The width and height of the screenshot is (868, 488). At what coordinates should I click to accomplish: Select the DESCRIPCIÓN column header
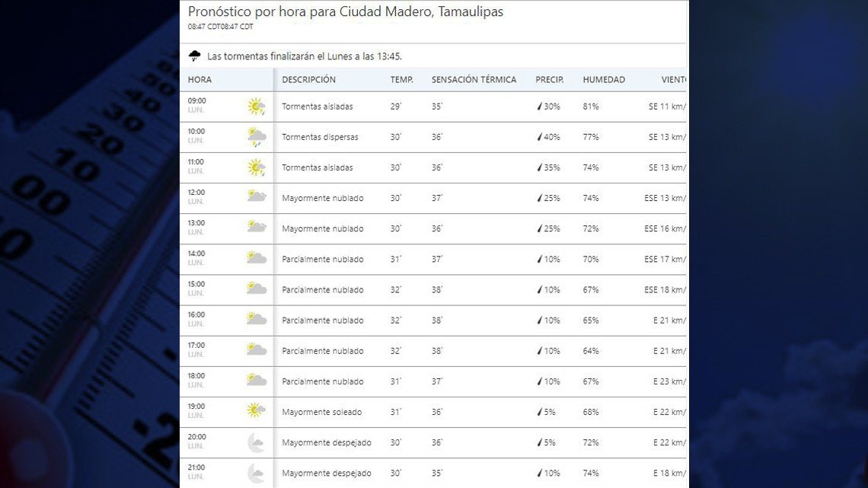[x=308, y=79]
